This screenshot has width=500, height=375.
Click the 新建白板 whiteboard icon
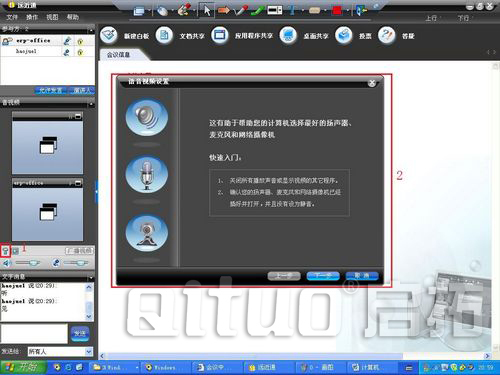109,35
